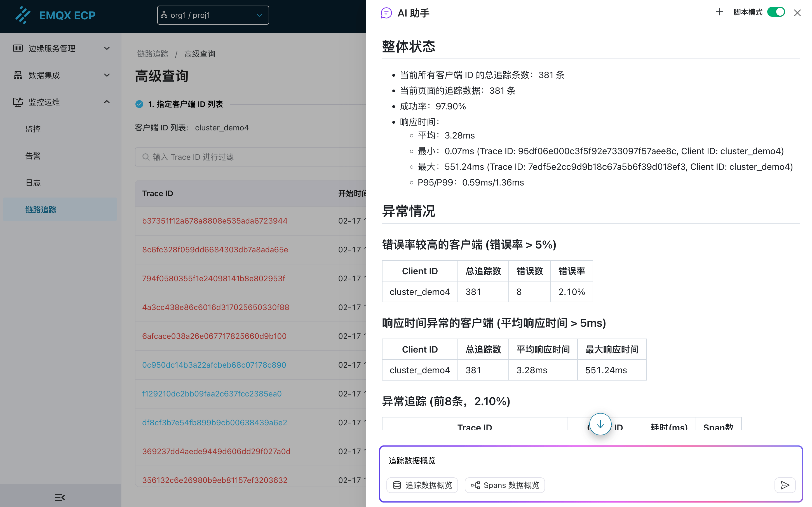
Task: Disable the 脚本模式 toggle
Action: click(x=776, y=12)
